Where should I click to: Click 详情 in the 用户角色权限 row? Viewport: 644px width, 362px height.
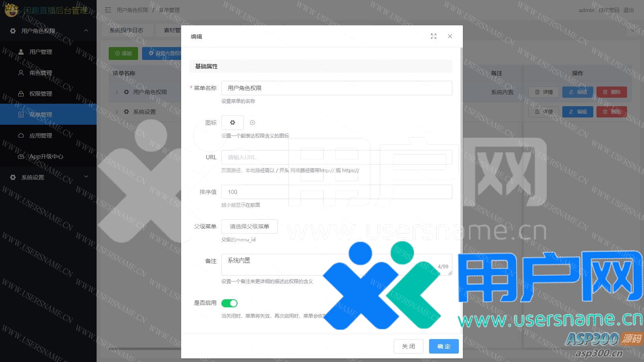544,92
